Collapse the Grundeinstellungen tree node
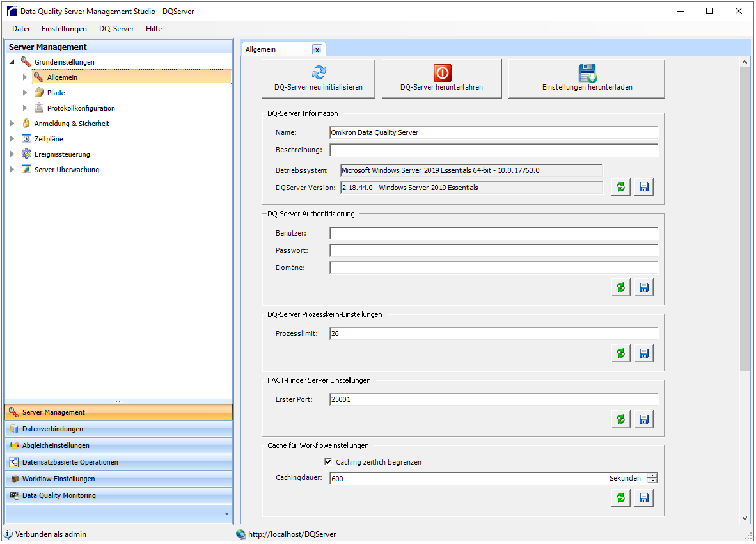 pyautogui.click(x=12, y=61)
